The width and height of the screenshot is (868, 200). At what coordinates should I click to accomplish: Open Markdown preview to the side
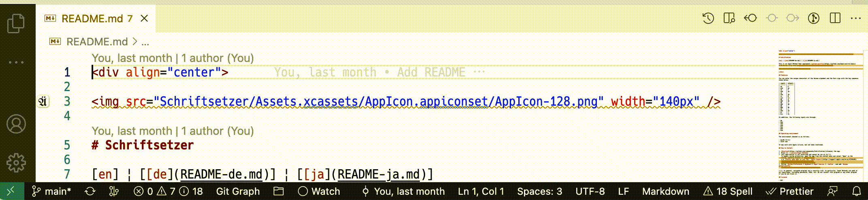(729, 18)
